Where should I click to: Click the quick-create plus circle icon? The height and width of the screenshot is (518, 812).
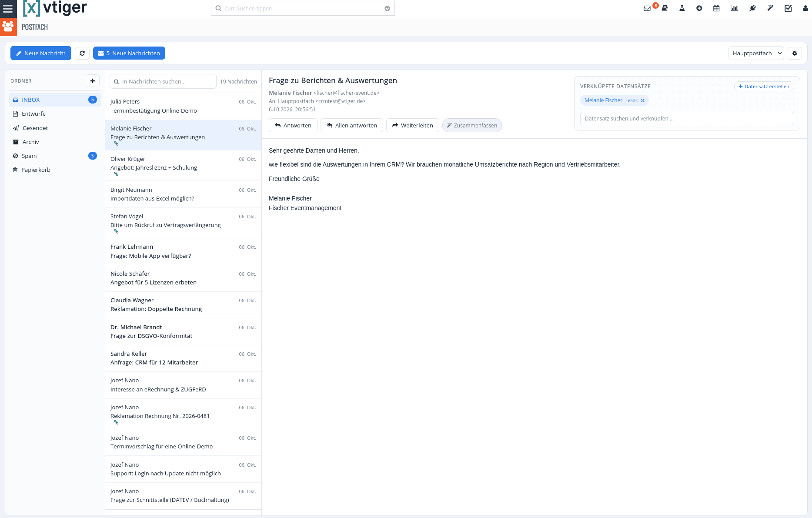point(699,8)
